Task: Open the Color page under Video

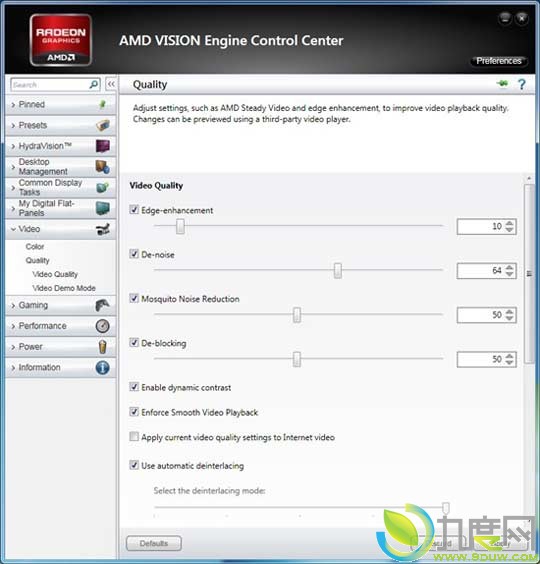Action: click(x=35, y=247)
